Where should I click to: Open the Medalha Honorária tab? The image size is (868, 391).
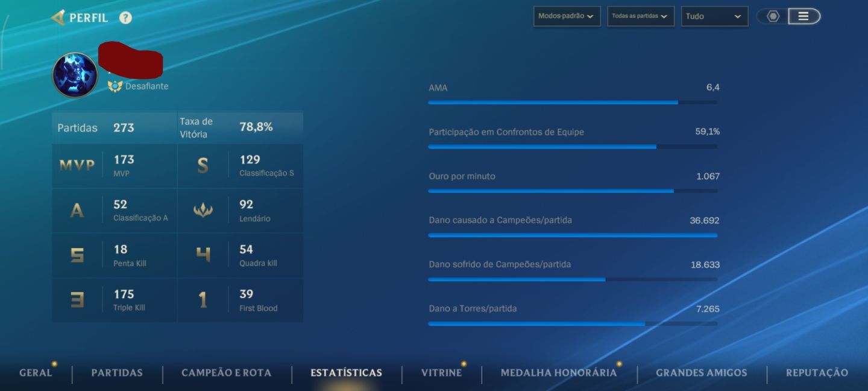(559, 373)
